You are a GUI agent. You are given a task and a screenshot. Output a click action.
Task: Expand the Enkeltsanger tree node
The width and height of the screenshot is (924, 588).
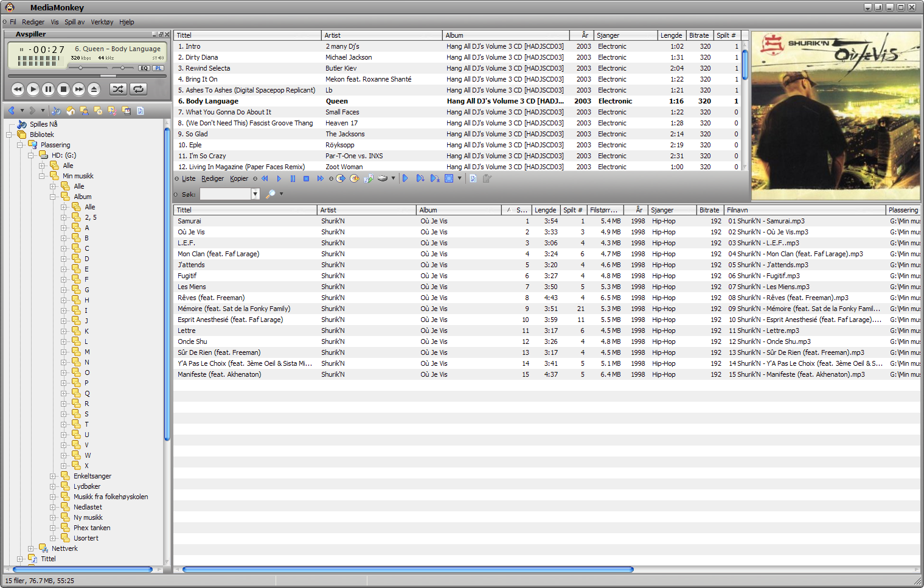pos(53,476)
